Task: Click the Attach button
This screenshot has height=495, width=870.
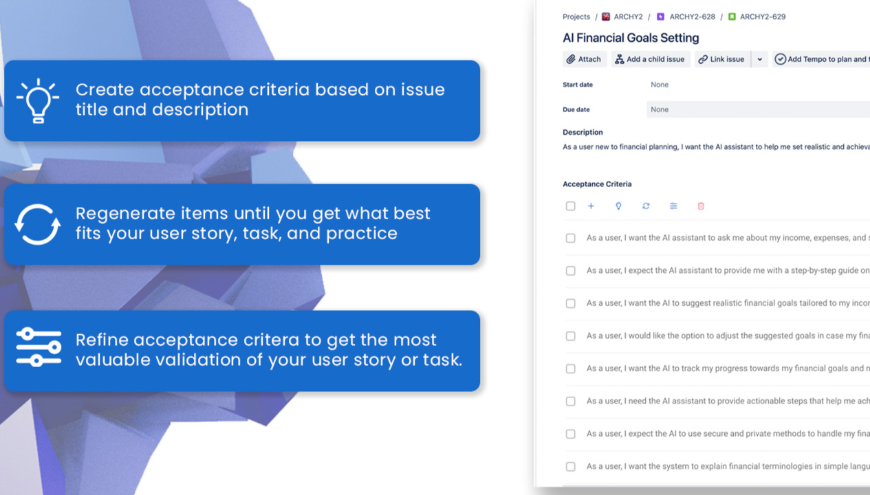Action: [x=584, y=60]
